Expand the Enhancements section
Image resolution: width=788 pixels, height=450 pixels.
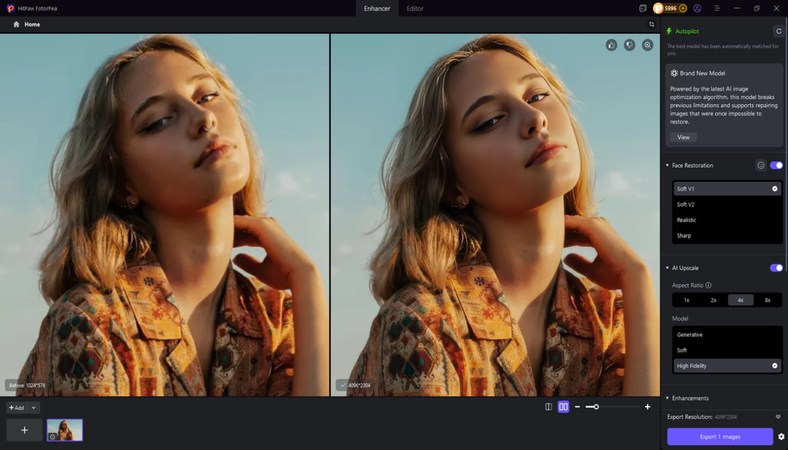(x=667, y=398)
